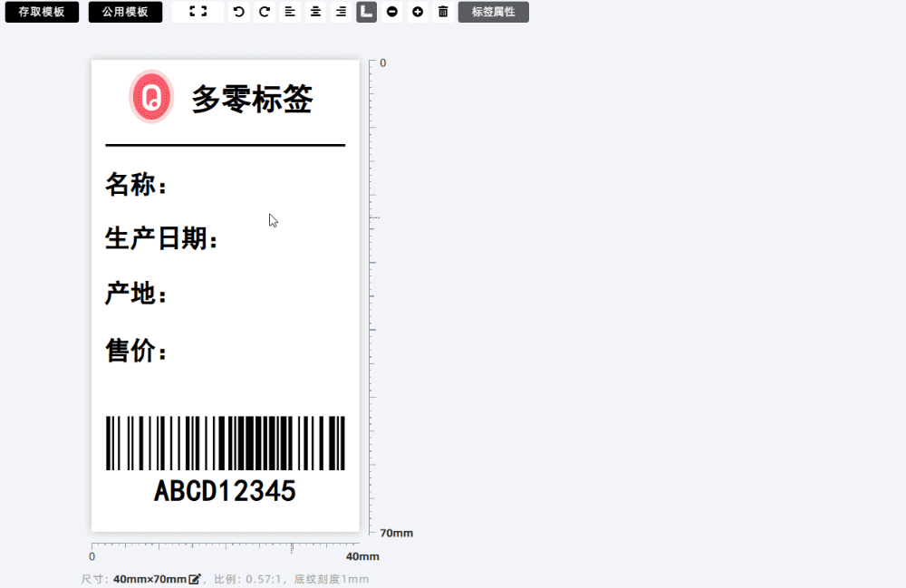Select the ABCD12345 barcode text

pyautogui.click(x=225, y=492)
